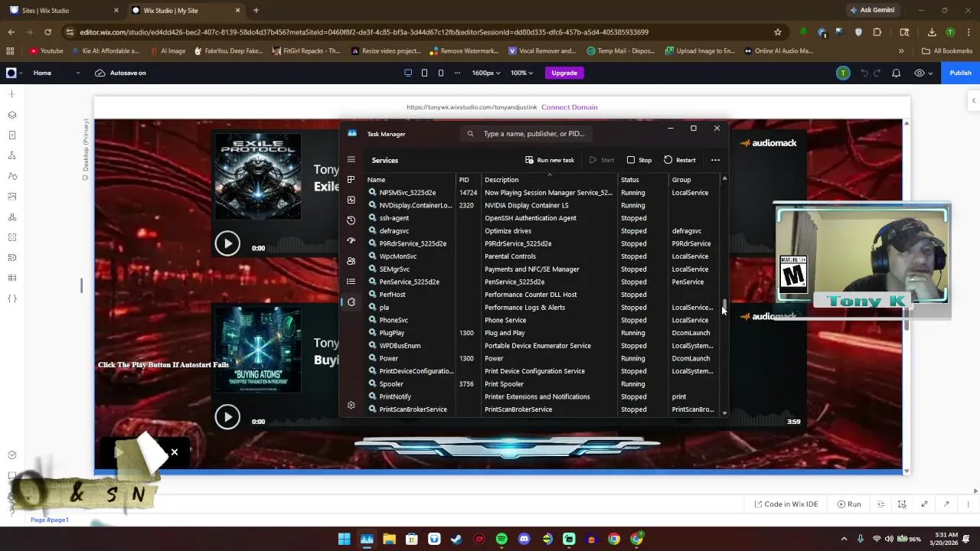Open Task Manager Startup apps icon
Screen dimensions: 980x551
351,240
